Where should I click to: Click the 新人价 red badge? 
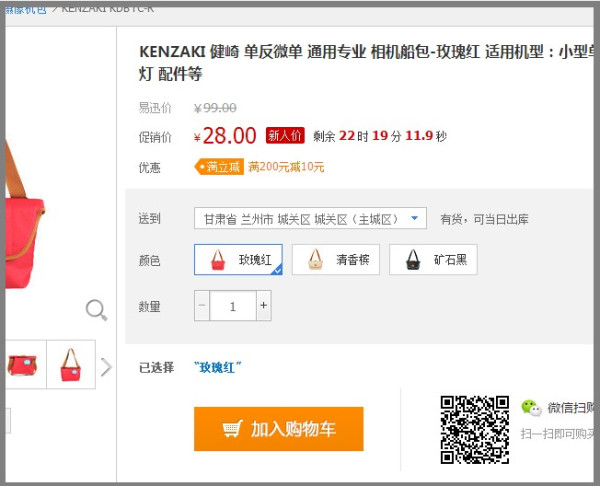coord(285,135)
